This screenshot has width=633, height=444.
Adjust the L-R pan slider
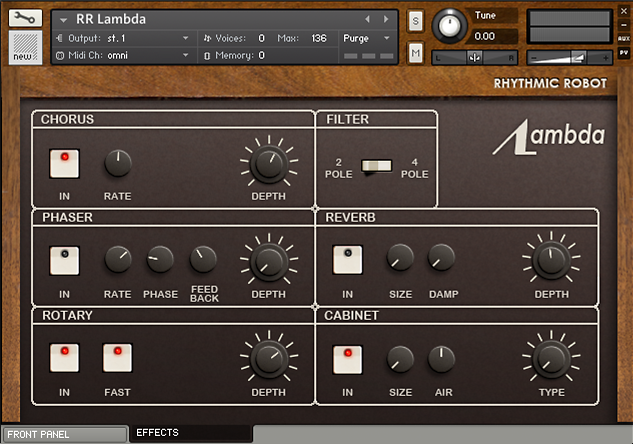coord(474,58)
